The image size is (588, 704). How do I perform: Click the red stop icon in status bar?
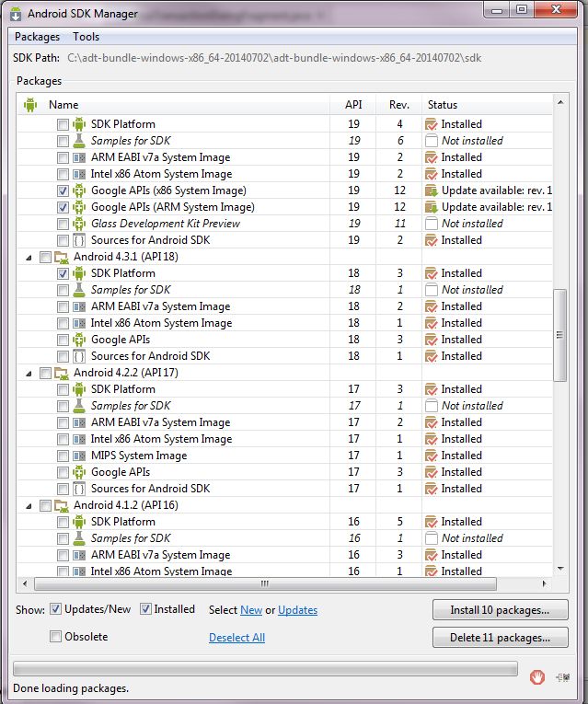(536, 676)
